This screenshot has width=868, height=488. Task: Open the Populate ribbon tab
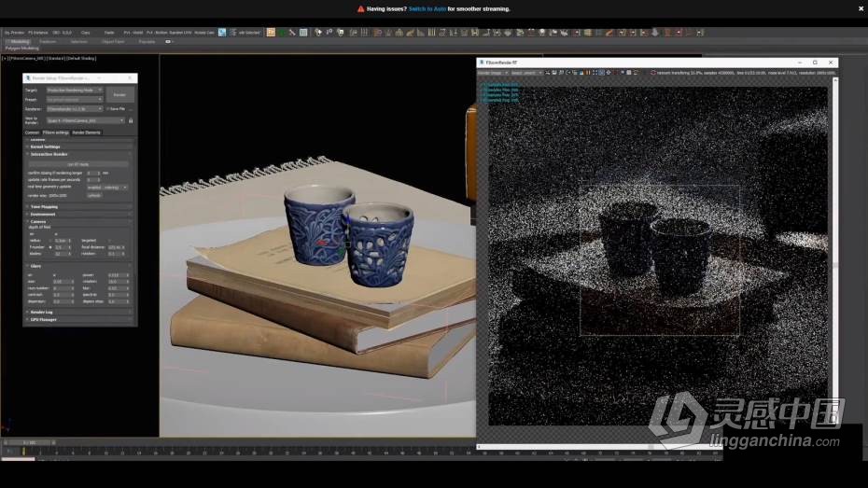(x=147, y=41)
